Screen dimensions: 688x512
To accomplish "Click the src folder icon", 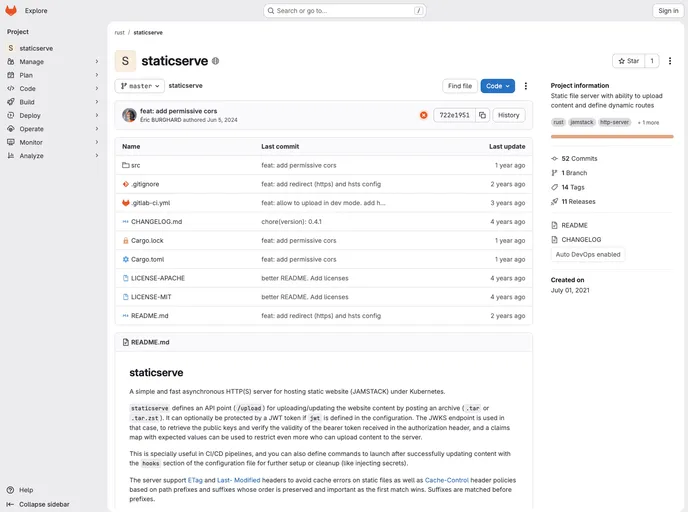I will click(x=126, y=165).
